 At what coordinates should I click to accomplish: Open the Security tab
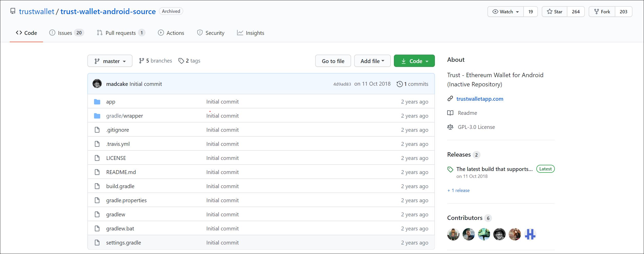(211, 33)
